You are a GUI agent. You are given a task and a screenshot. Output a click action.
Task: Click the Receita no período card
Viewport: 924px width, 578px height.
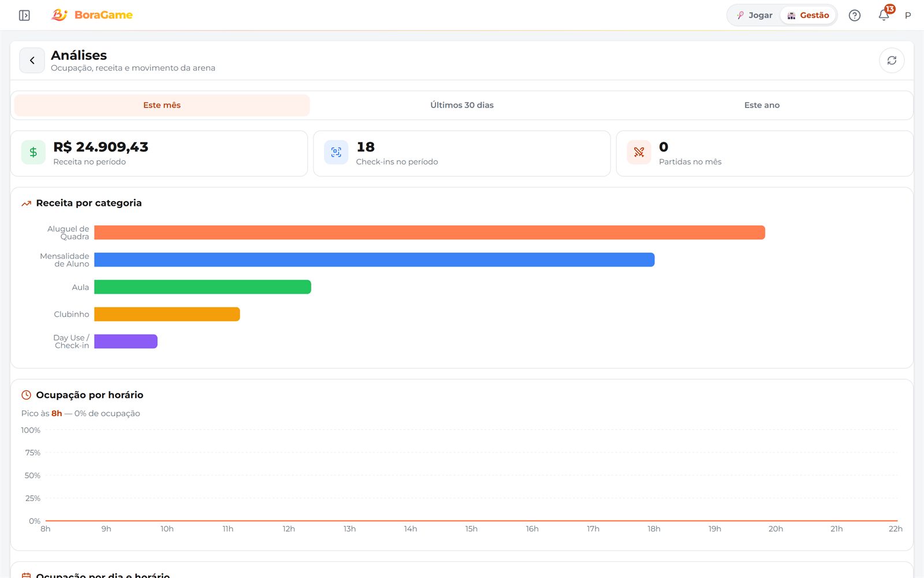(x=159, y=153)
